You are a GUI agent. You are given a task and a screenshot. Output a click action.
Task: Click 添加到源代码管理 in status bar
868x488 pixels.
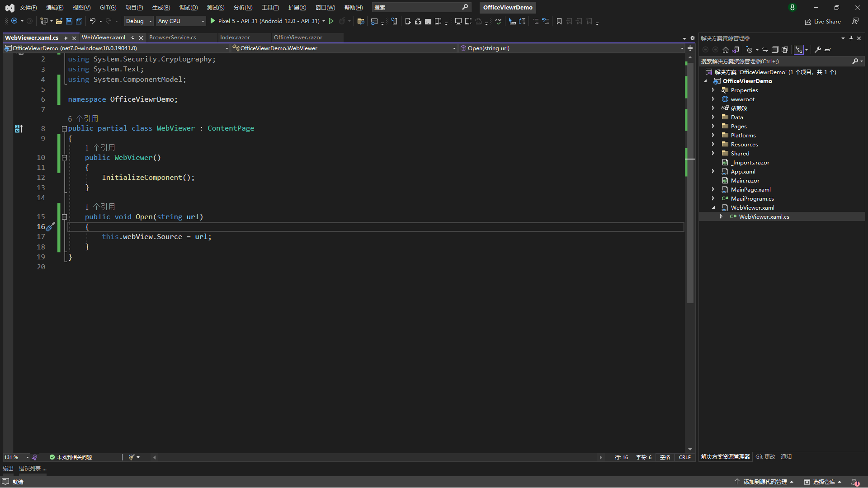764,482
